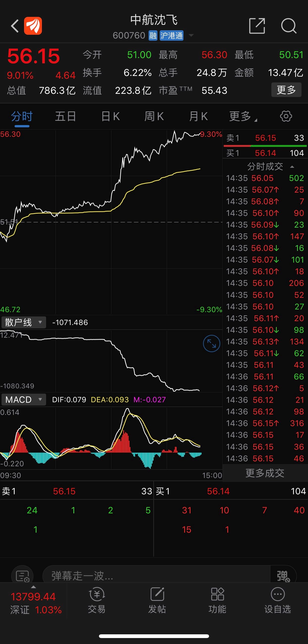
Task: Expand chart with the circular fullscreen icon
Action: [212, 343]
